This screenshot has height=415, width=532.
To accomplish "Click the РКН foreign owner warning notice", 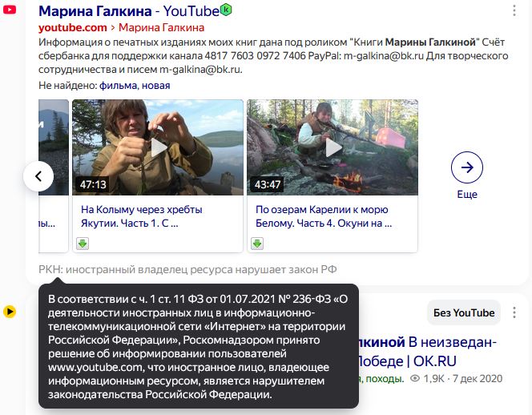I will [x=187, y=269].
